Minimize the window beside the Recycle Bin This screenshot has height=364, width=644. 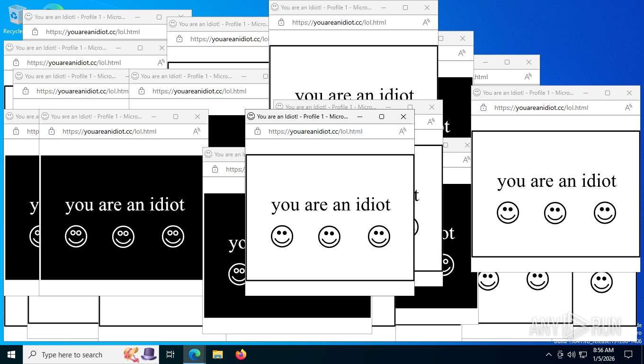tap(137, 17)
